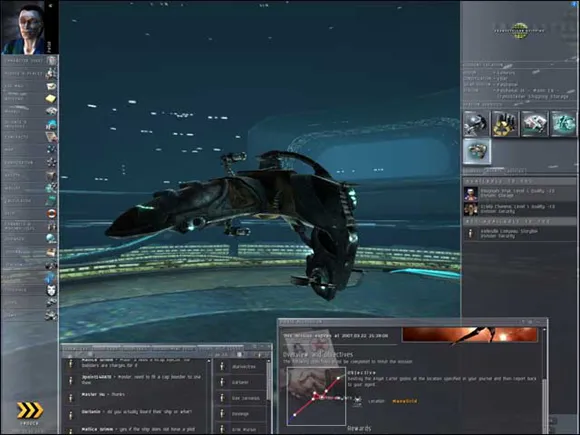Select the available Security division agent

(x=520, y=209)
